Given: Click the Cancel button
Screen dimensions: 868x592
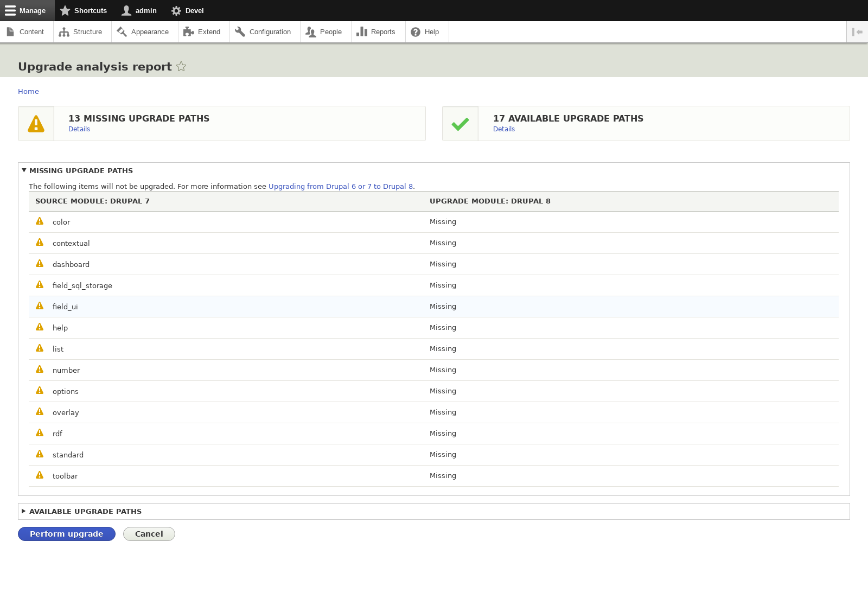Looking at the screenshot, I should (x=149, y=534).
